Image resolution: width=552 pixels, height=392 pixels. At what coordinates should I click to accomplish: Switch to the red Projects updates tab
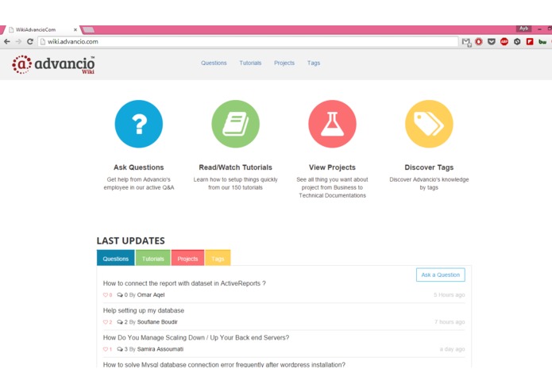pos(187,258)
